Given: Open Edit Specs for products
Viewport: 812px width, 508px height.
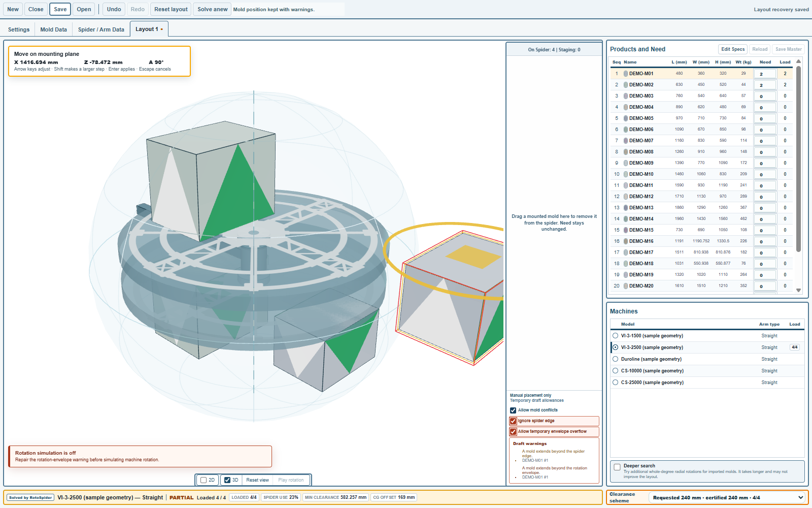Looking at the screenshot, I should [733, 49].
